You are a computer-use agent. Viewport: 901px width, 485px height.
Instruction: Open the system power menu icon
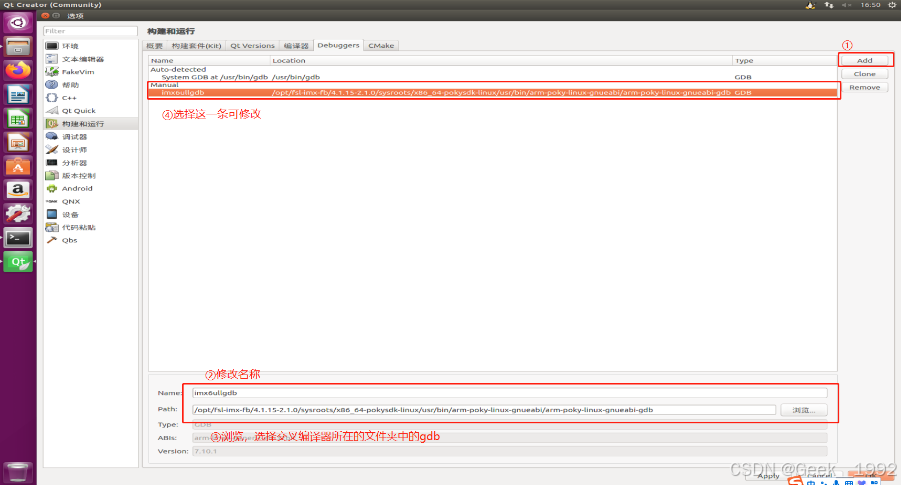892,5
